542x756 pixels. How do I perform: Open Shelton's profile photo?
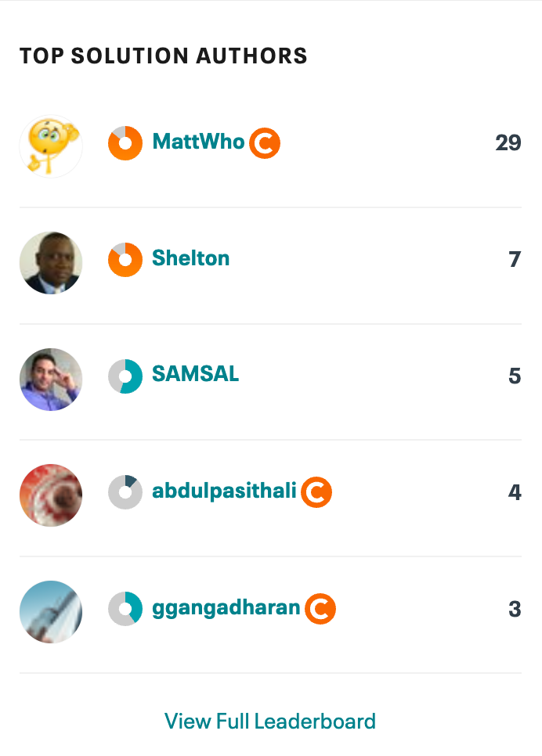tap(51, 263)
